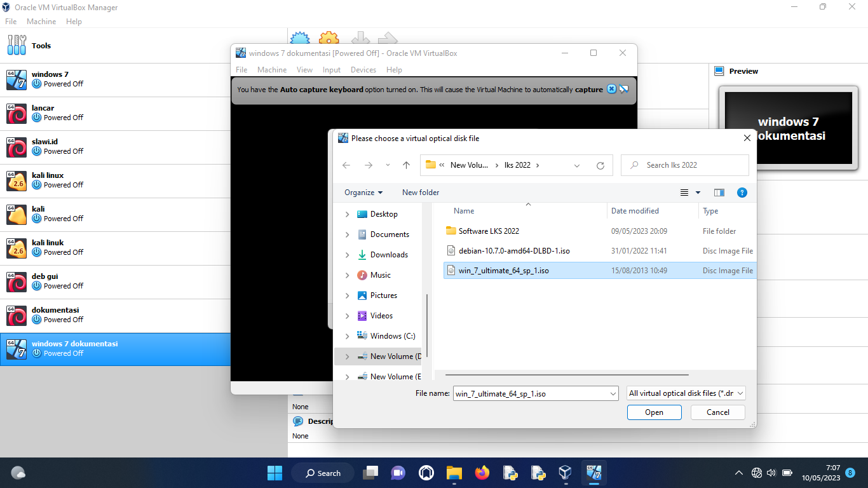Open the file type filter dropdown

(x=686, y=393)
